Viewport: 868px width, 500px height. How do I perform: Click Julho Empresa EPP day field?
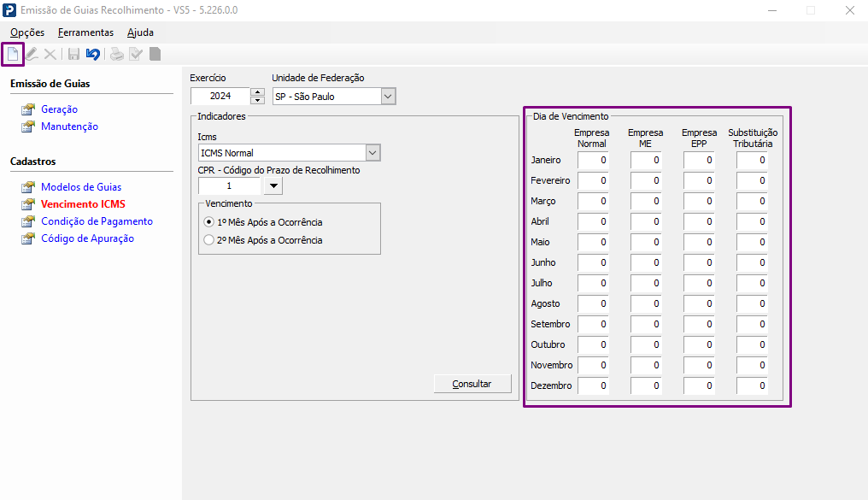tap(699, 283)
